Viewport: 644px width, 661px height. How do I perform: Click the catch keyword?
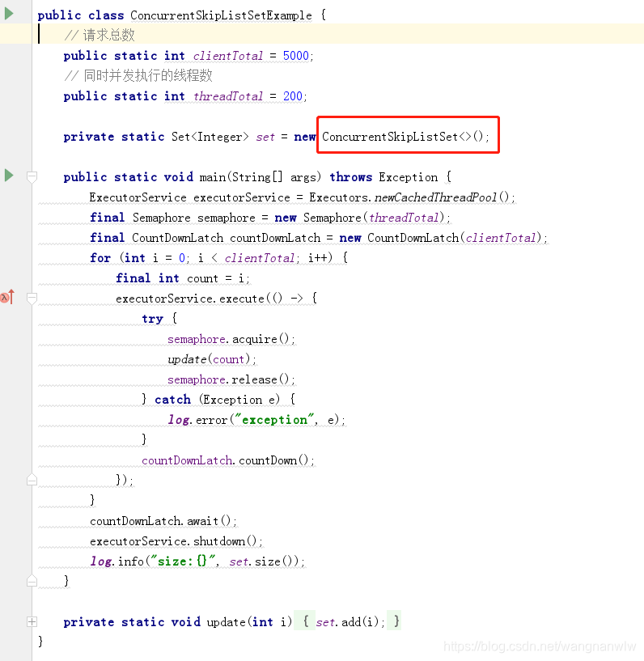click(172, 399)
